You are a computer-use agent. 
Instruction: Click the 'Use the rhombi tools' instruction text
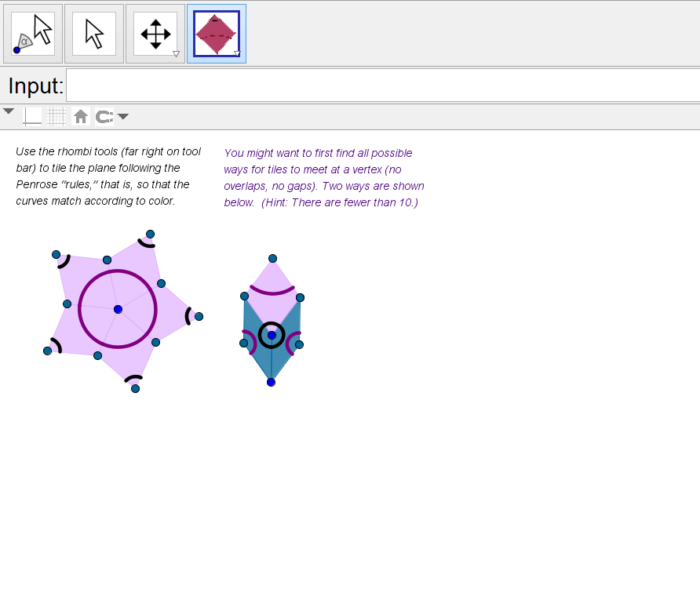point(108,176)
